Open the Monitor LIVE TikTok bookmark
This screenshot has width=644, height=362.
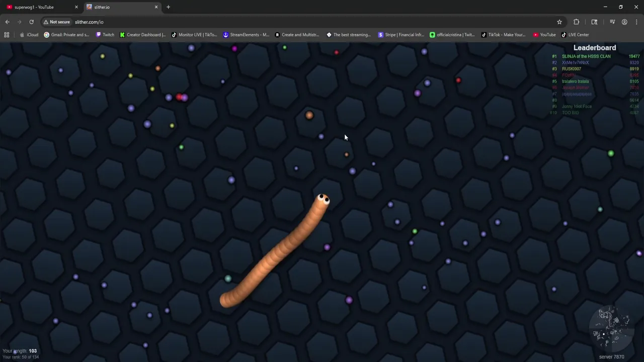[x=194, y=35]
